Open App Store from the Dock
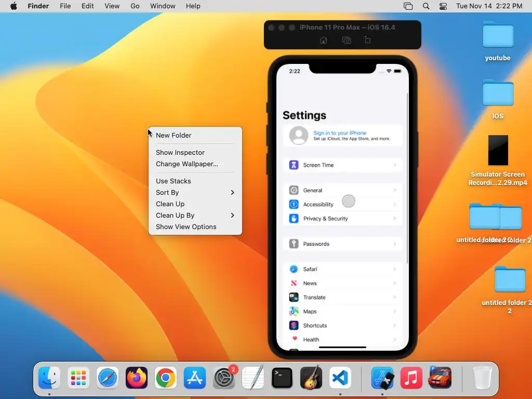The height and width of the screenshot is (399, 532). click(x=195, y=378)
